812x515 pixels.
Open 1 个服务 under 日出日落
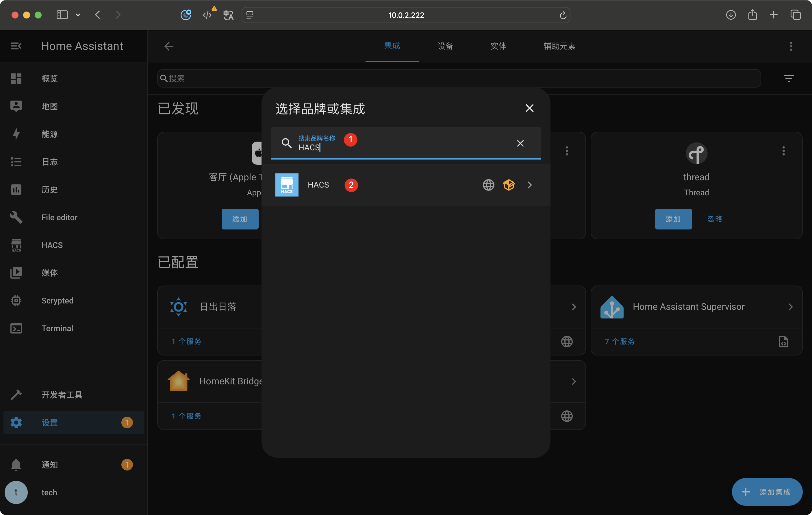[x=186, y=341]
